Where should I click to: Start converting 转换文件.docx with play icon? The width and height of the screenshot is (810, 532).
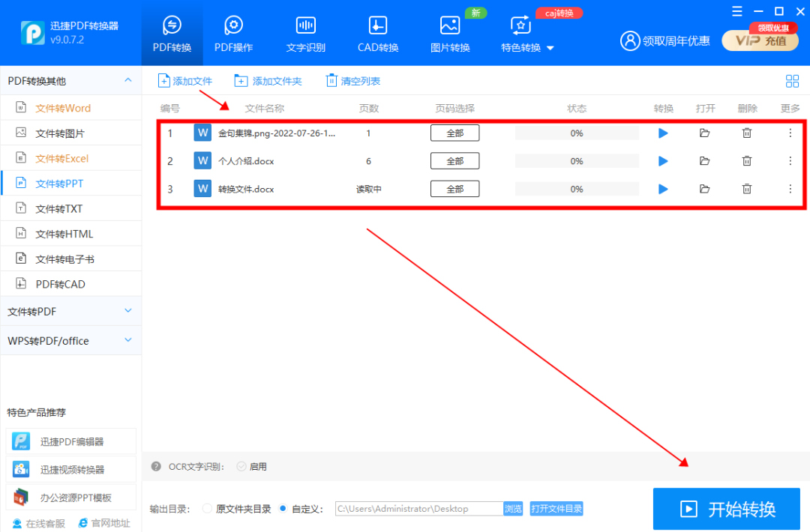pos(663,189)
